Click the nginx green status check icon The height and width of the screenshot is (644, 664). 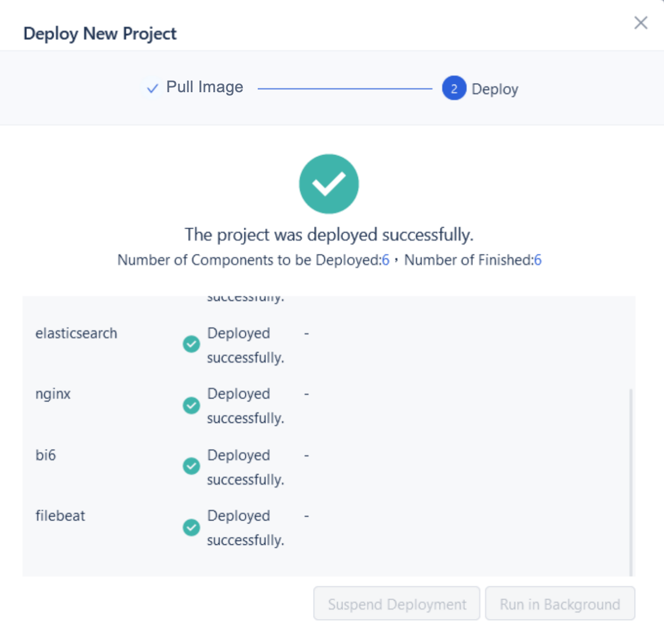191,405
